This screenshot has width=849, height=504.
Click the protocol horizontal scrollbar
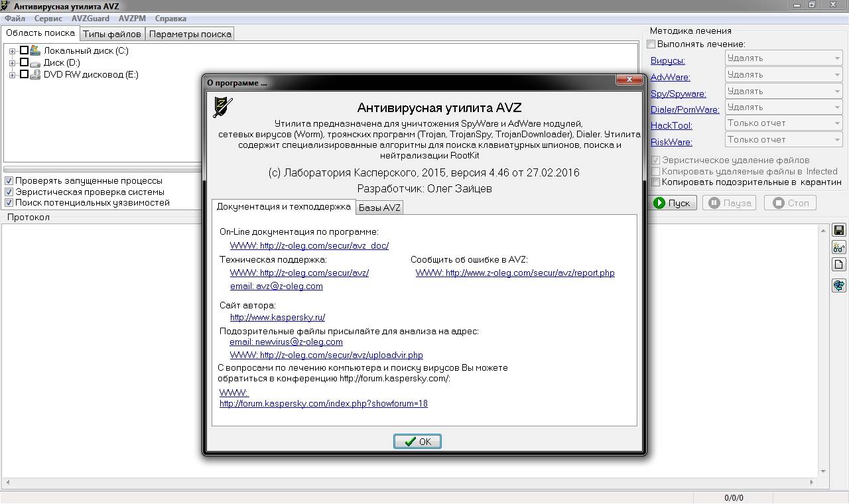(x=409, y=482)
